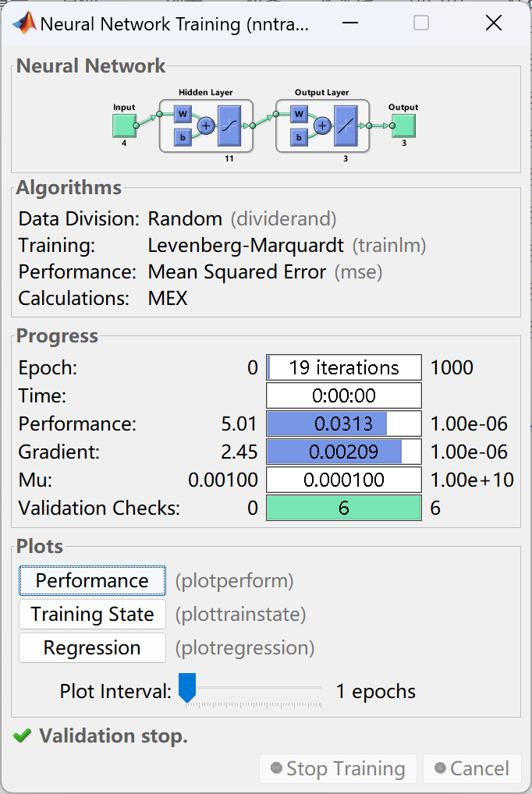Viewport: 532px width, 794px height.
Task: Adjust the Plot Interval slider handle
Action: pos(187,688)
